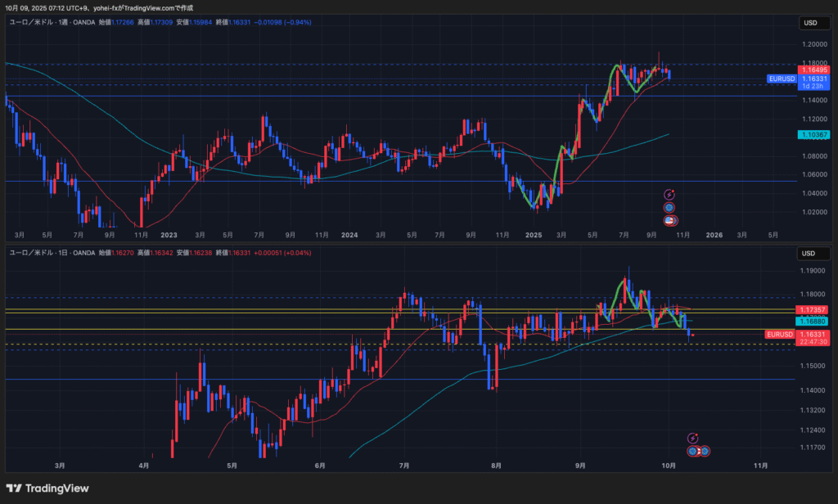Select the teal 1.10367 moving average price tag
The image size is (838, 504).
813,134
